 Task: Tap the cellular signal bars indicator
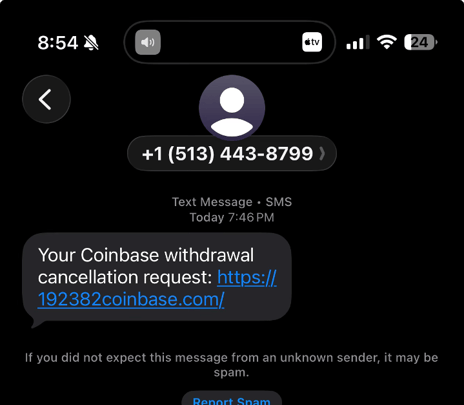coord(358,42)
